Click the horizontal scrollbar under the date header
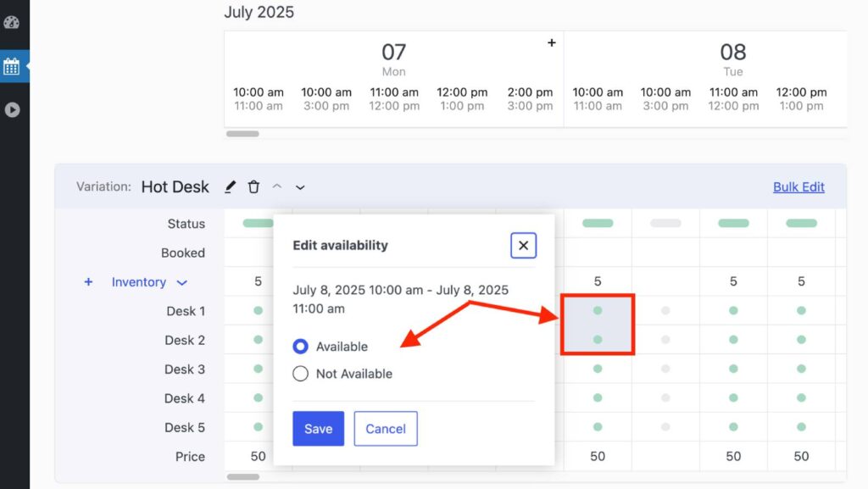 coord(242,134)
